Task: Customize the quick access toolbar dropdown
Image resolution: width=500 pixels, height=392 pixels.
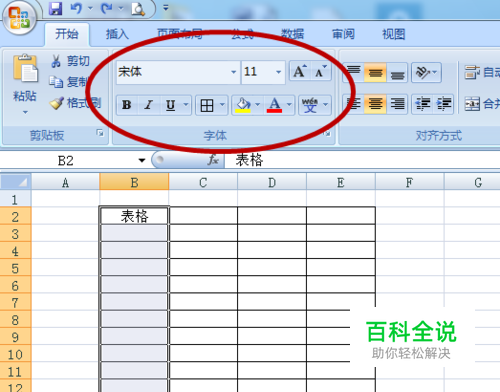Action: 166,8
